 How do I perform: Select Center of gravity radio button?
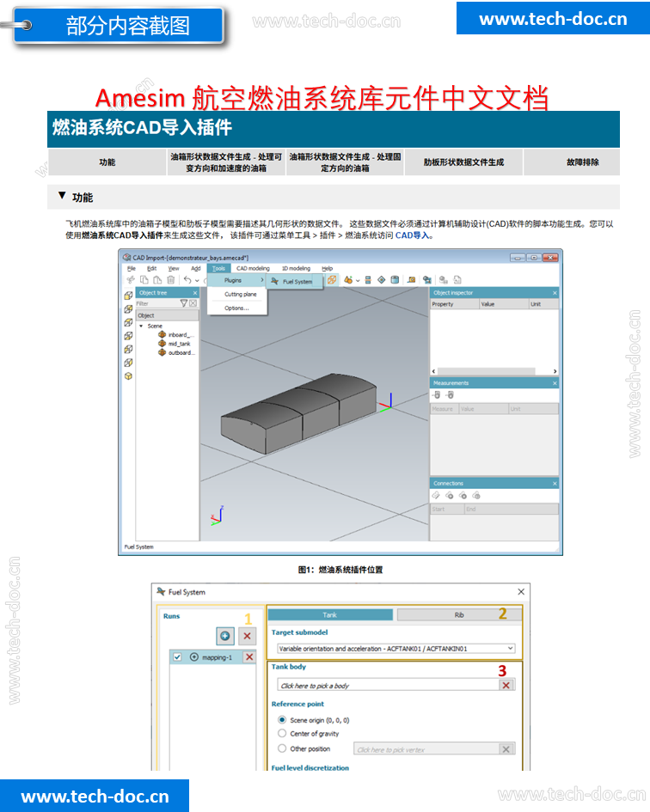282,733
